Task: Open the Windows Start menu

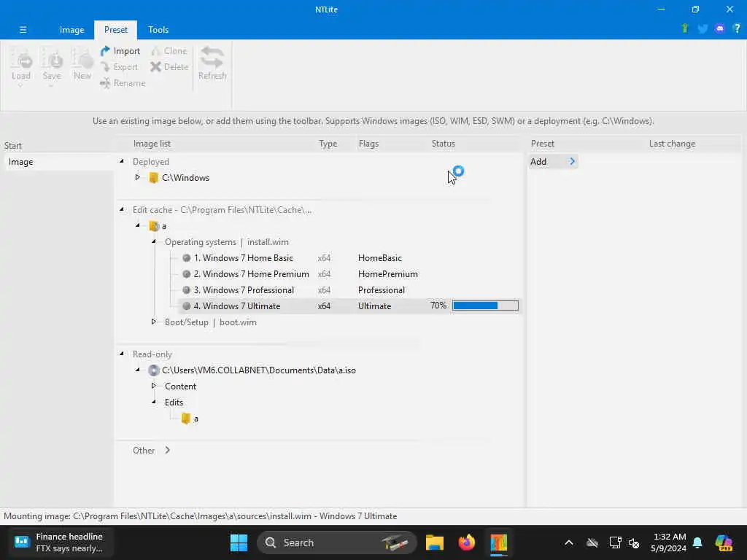Action: point(239,542)
